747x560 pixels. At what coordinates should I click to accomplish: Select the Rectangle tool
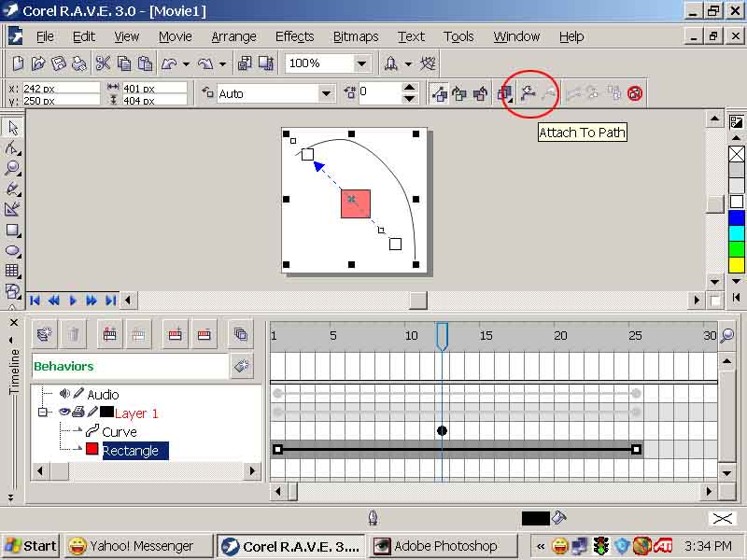(12, 231)
